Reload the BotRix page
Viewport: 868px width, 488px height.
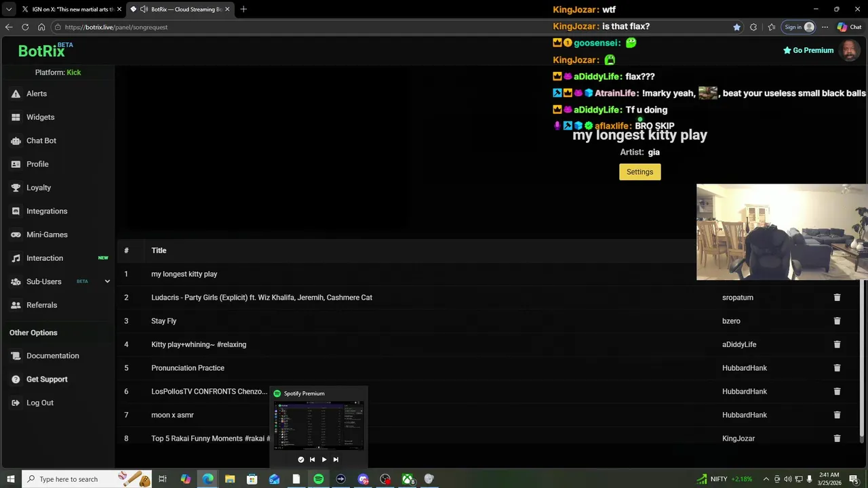pos(25,27)
